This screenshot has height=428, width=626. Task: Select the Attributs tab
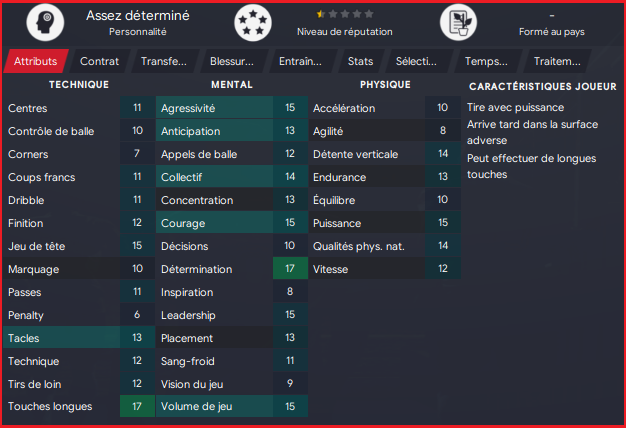(x=35, y=61)
